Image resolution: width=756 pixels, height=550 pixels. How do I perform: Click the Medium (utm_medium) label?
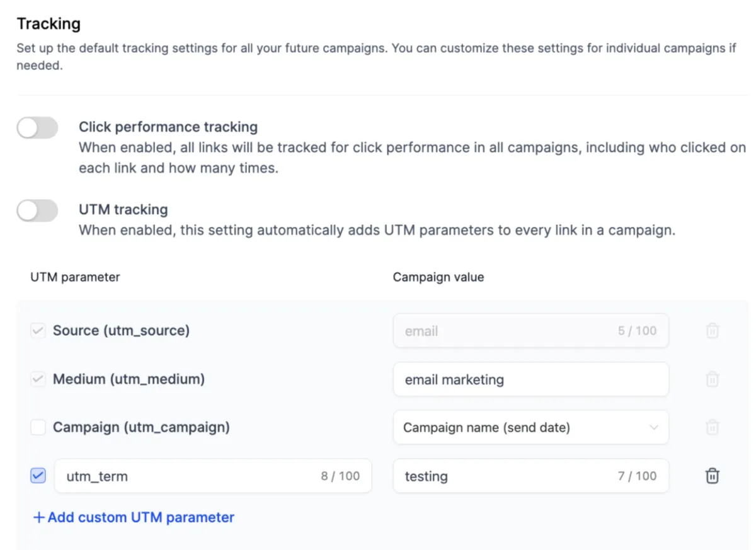[129, 379]
